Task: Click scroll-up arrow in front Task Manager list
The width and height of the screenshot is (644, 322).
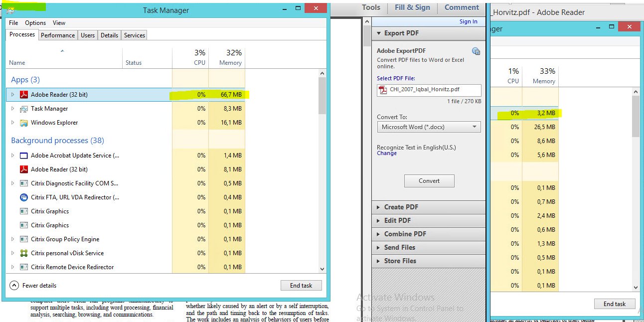Action: point(322,74)
